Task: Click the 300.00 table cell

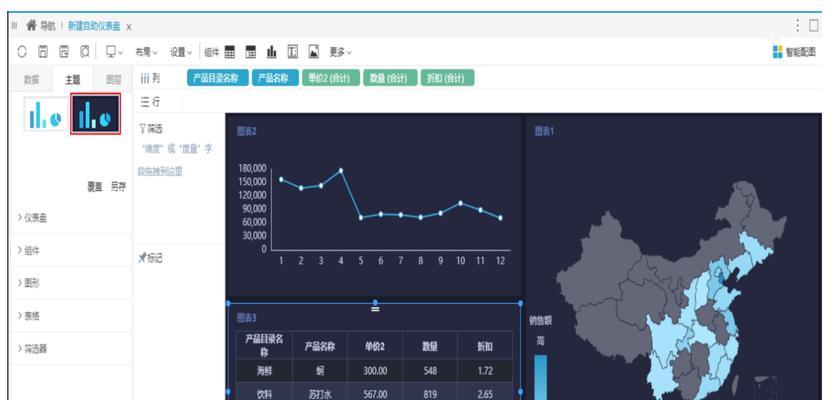Action: pos(375,371)
